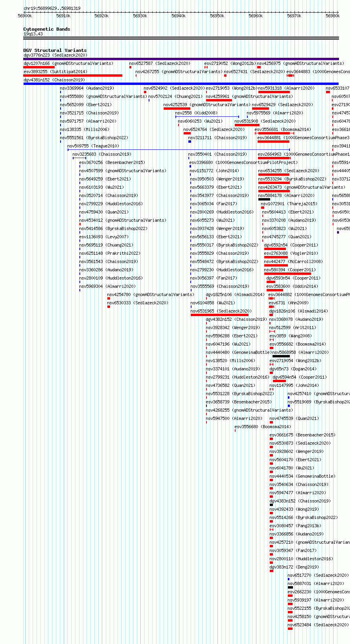Click the red bar under nsv580394
Image resolution: width=350 pixels, height=644 pixels.
[x=287, y=274]
